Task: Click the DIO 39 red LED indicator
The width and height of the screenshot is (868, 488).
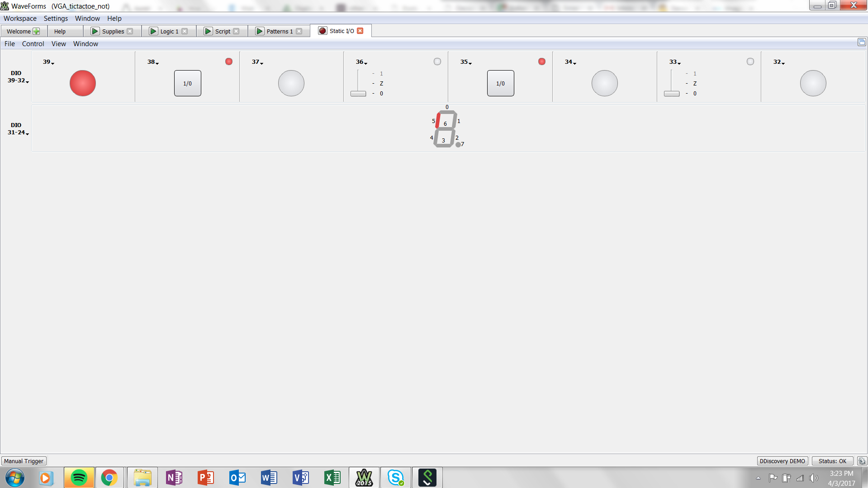Action: pyautogui.click(x=83, y=83)
